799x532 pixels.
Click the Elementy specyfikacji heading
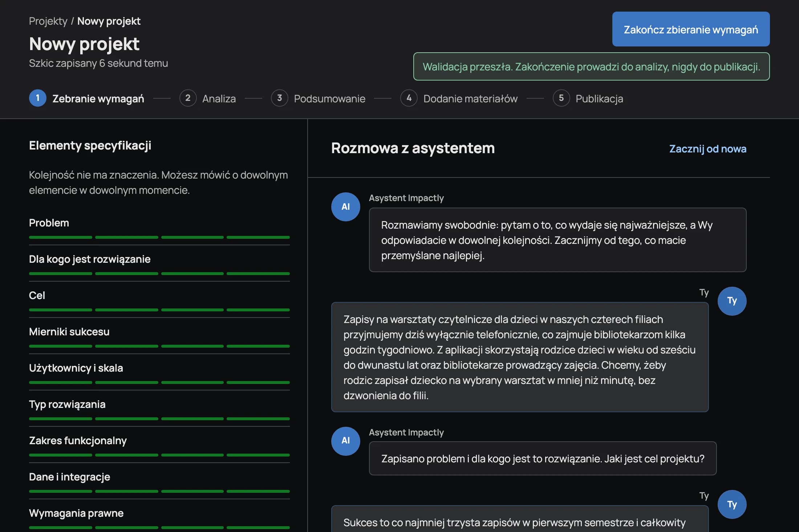pos(90,146)
